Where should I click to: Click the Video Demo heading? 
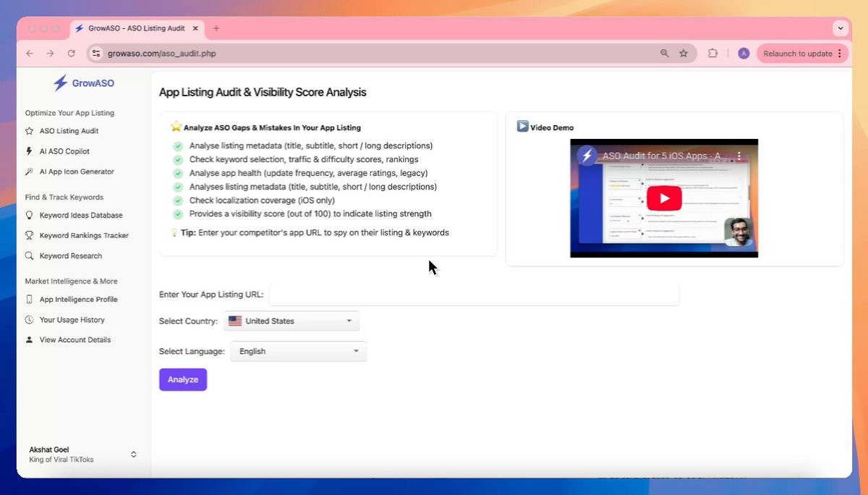pos(552,127)
